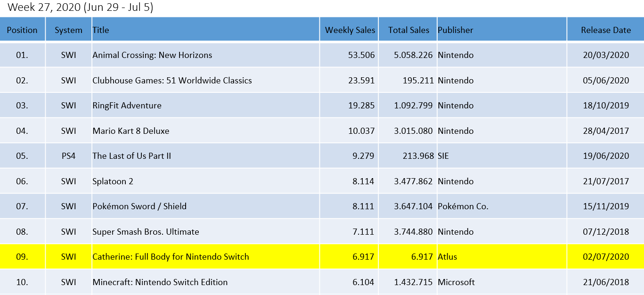
Task: Click release date 19/06/2020
Action: click(x=605, y=156)
